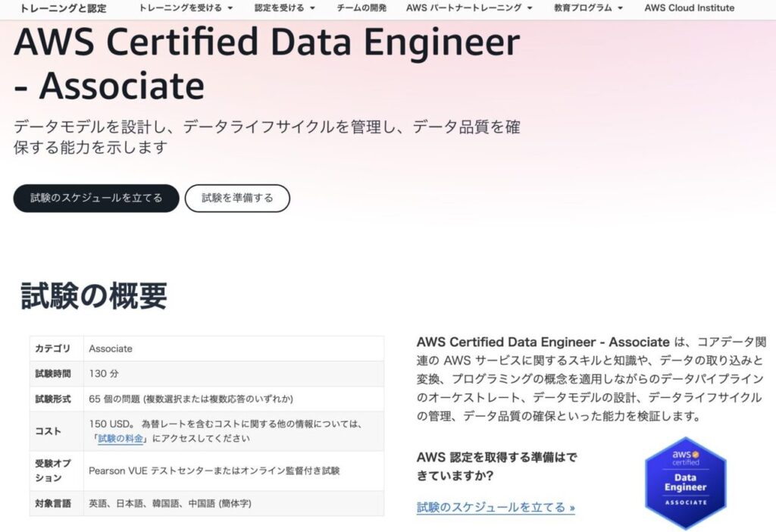Screen dimensions: 776x532
Task: Expand the AWS パートナートレーニング menu
Action: tap(469, 8)
